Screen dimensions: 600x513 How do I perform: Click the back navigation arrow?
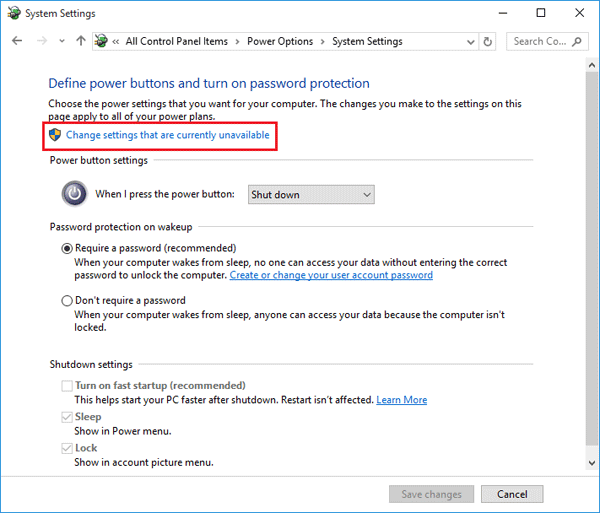click(17, 42)
